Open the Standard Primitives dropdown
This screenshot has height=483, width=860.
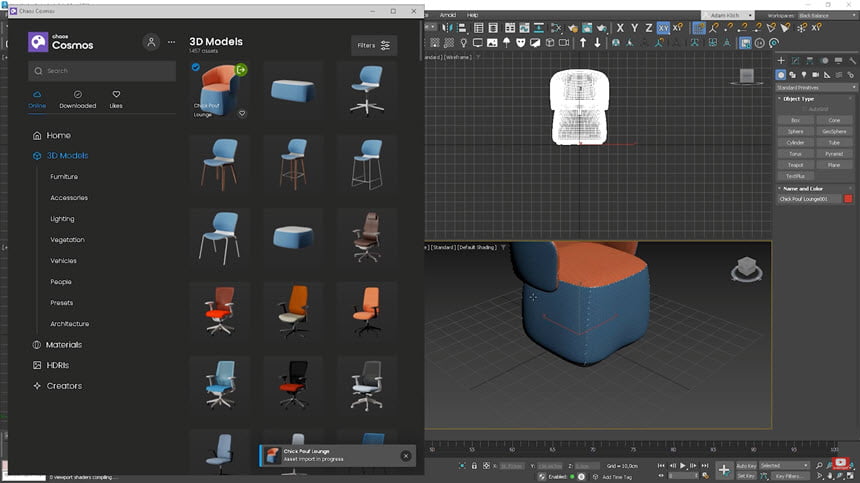[816, 88]
